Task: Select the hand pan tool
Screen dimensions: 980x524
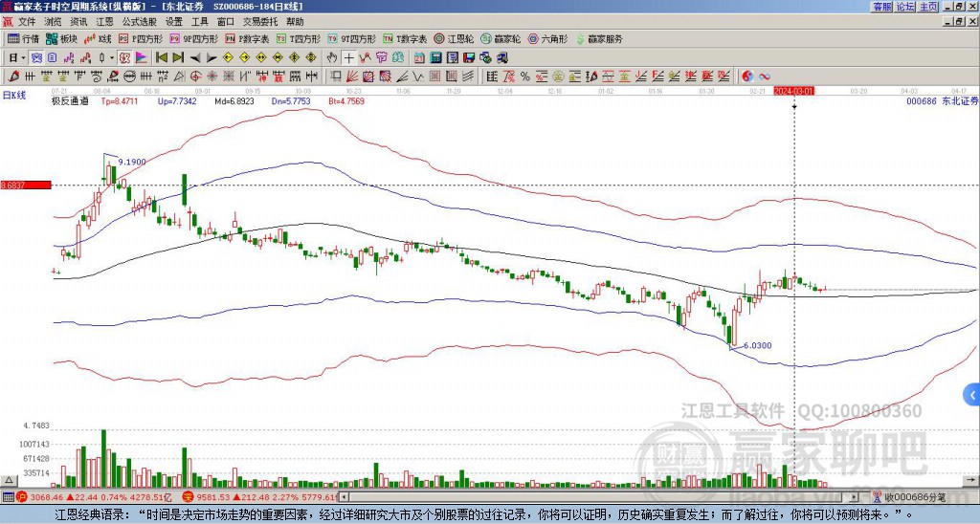Action: point(332,58)
